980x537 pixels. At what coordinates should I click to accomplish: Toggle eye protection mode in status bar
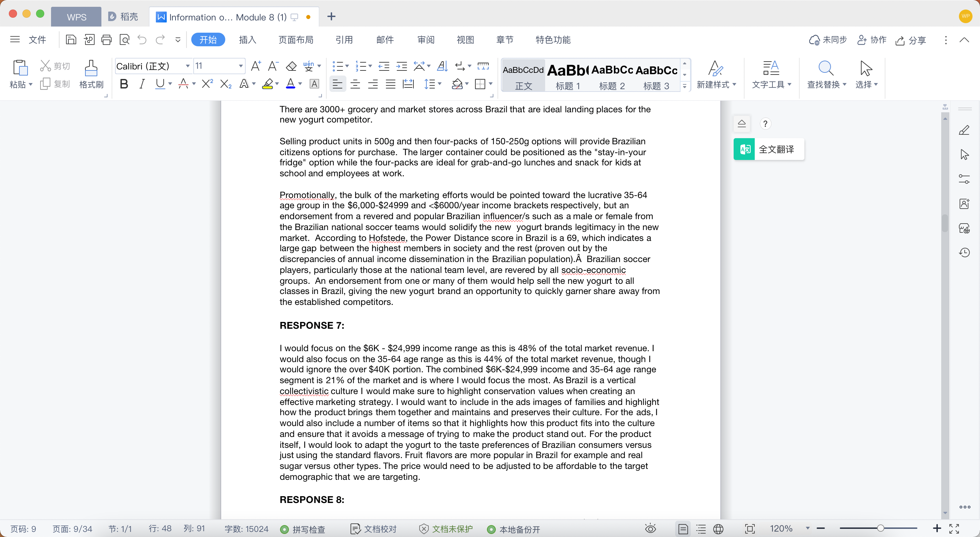[651, 528]
